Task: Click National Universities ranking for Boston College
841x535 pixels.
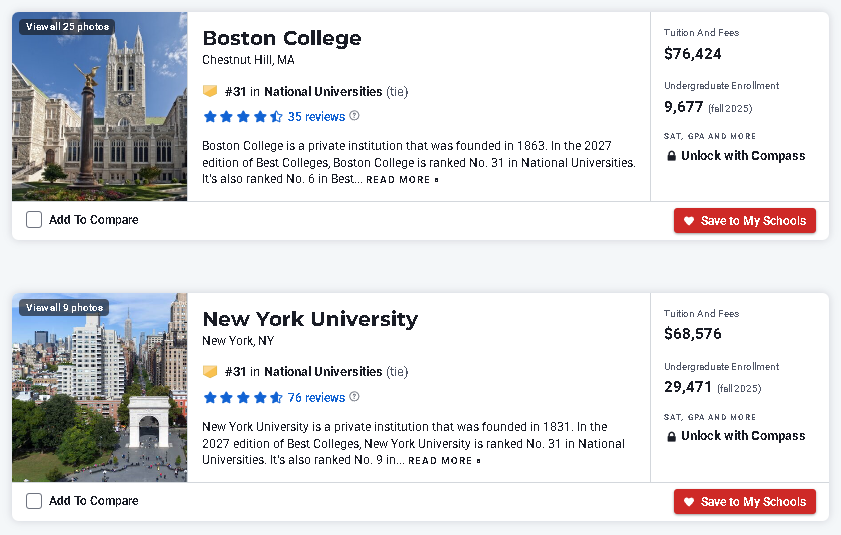Action: [x=323, y=92]
